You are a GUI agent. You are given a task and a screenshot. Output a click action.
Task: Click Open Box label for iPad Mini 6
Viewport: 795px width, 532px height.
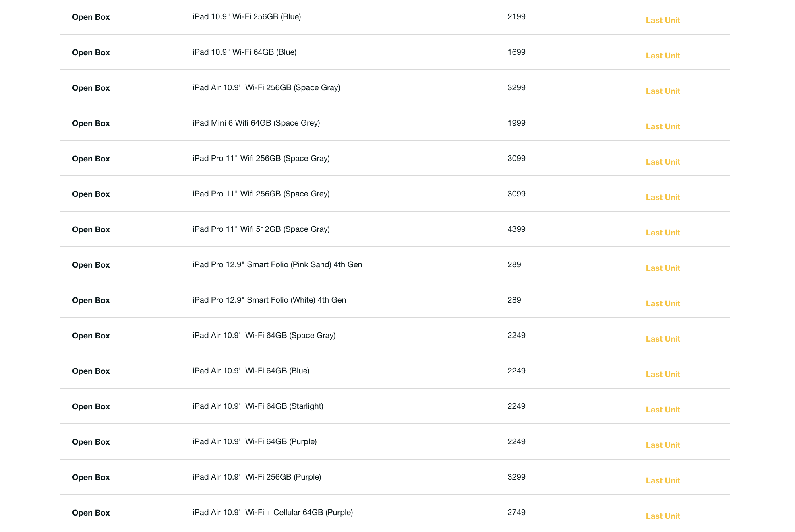(91, 123)
